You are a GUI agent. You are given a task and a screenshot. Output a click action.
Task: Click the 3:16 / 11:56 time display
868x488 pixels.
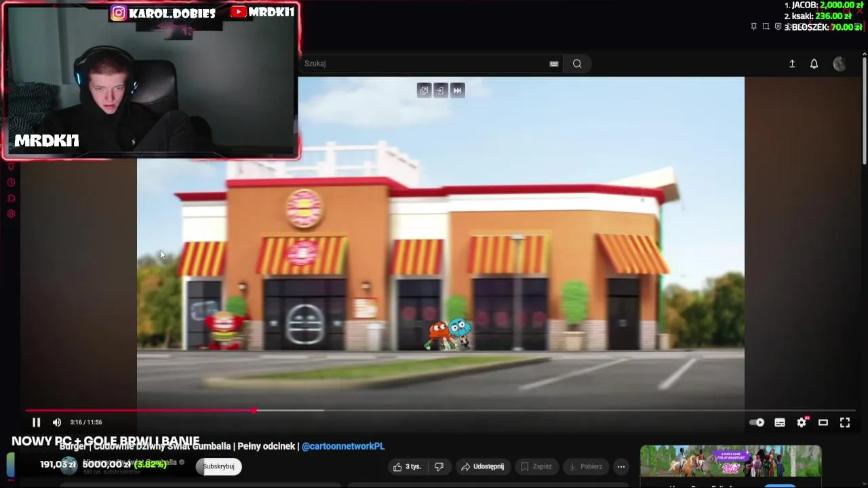(86, 422)
